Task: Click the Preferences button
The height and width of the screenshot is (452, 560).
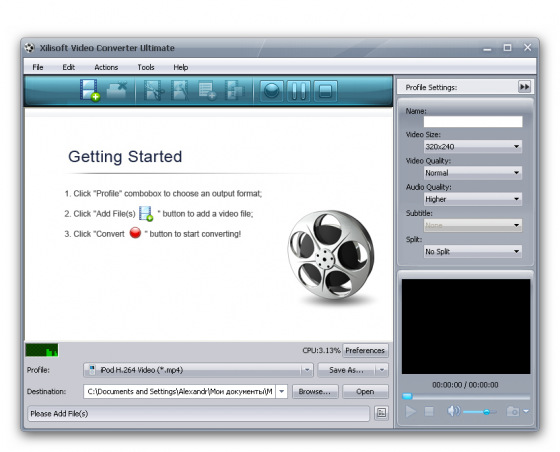Action: click(365, 351)
